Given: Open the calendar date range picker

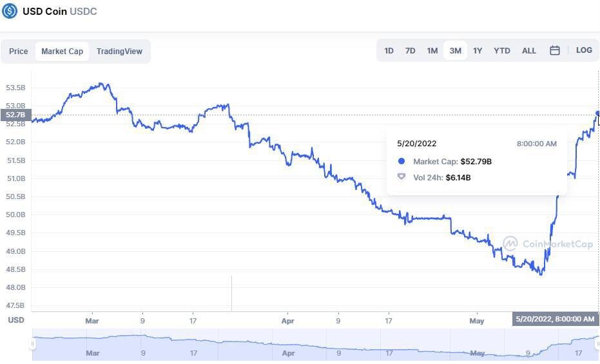Looking at the screenshot, I should click(x=554, y=50).
